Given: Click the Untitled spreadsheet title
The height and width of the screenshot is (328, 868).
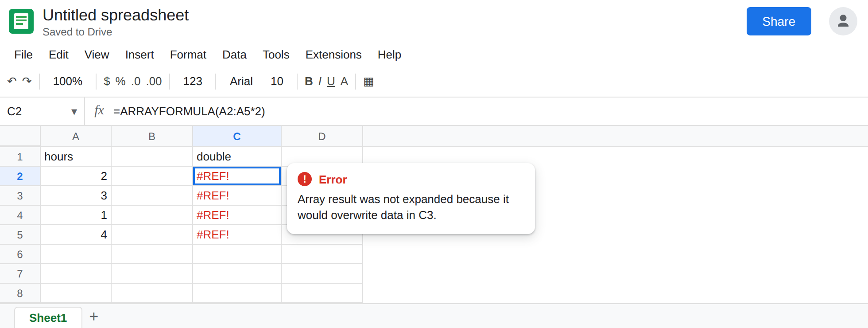Looking at the screenshot, I should (116, 15).
